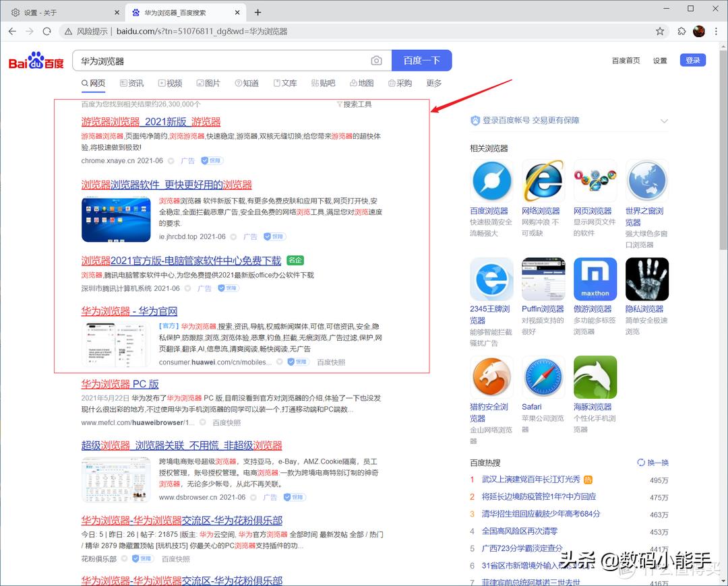Screen dimensions: 728x586
Task: Click the 百度浏览器 icon in the sidebar
Action: click(491, 180)
